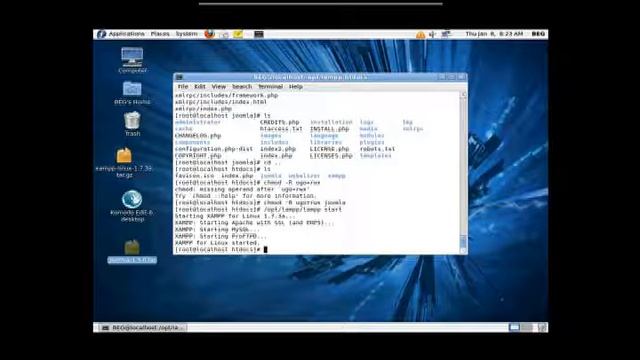
Task: Open the volume control tray icon
Action: [x=432, y=34]
